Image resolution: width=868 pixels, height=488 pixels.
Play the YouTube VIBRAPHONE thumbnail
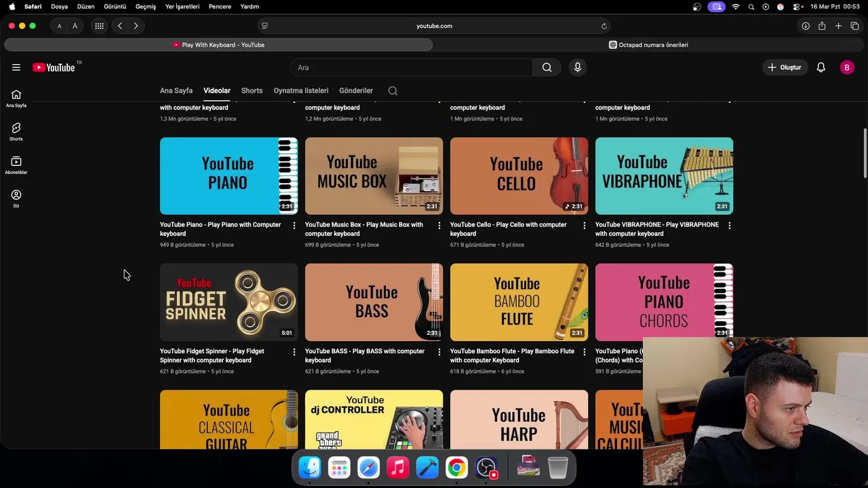(664, 176)
